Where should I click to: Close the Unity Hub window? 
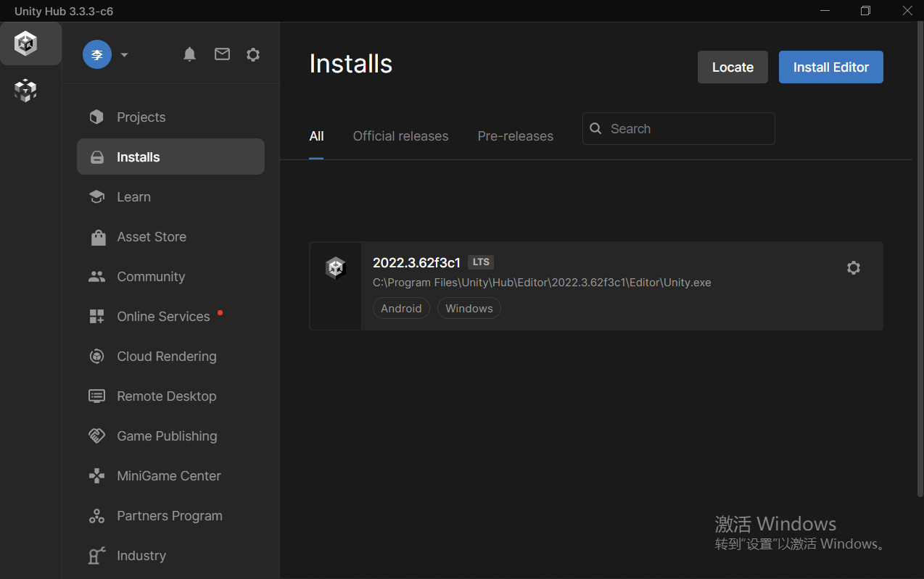907,11
